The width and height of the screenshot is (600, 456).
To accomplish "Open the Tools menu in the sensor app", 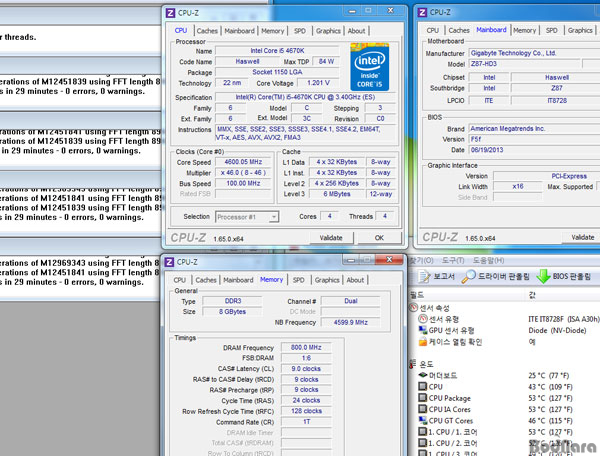I will [x=453, y=261].
